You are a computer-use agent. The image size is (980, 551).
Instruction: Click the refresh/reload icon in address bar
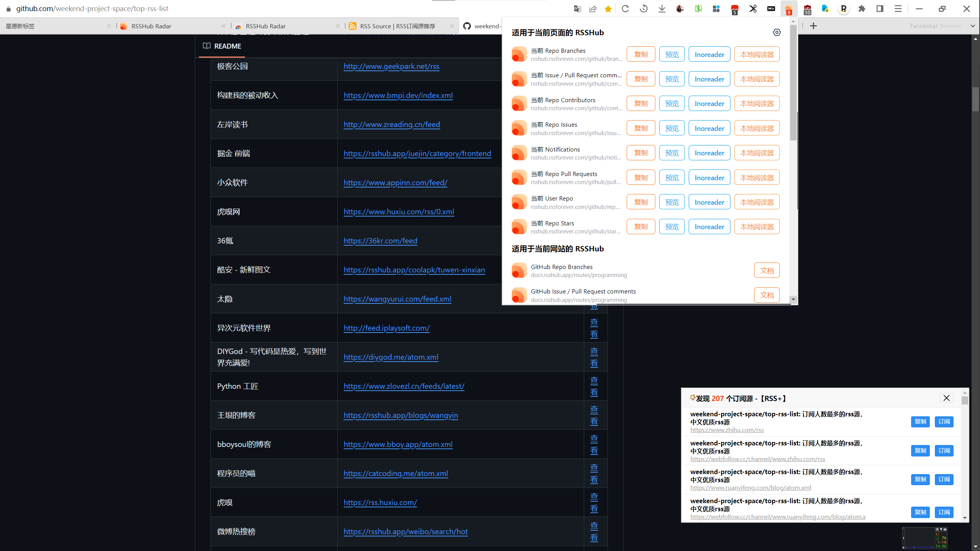point(625,8)
